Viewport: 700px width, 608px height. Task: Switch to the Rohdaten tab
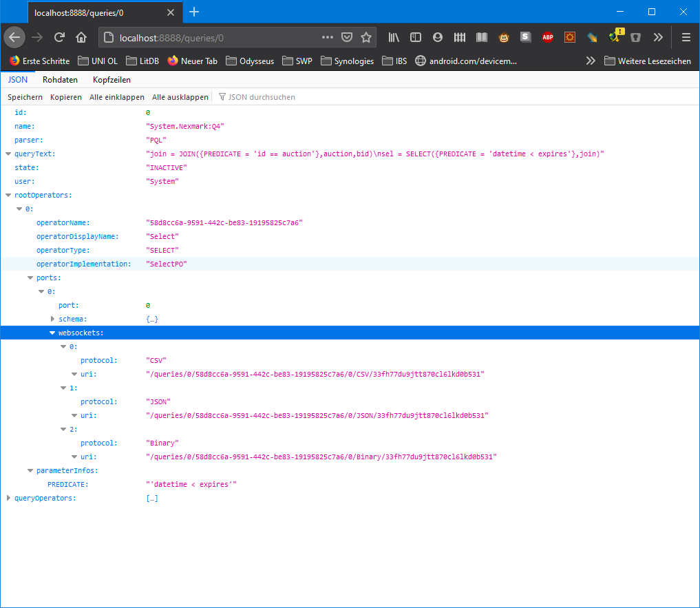[60, 80]
